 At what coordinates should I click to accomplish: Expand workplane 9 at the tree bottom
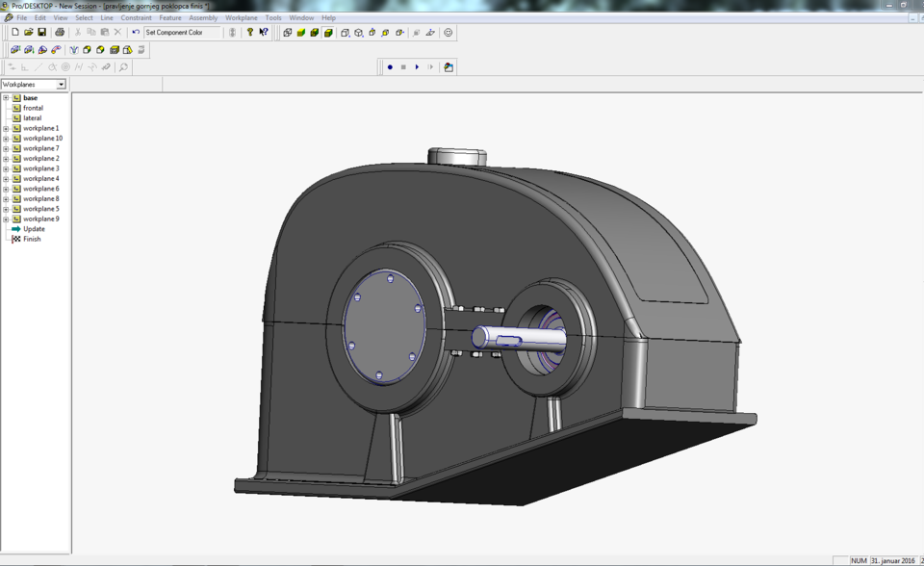click(x=6, y=218)
